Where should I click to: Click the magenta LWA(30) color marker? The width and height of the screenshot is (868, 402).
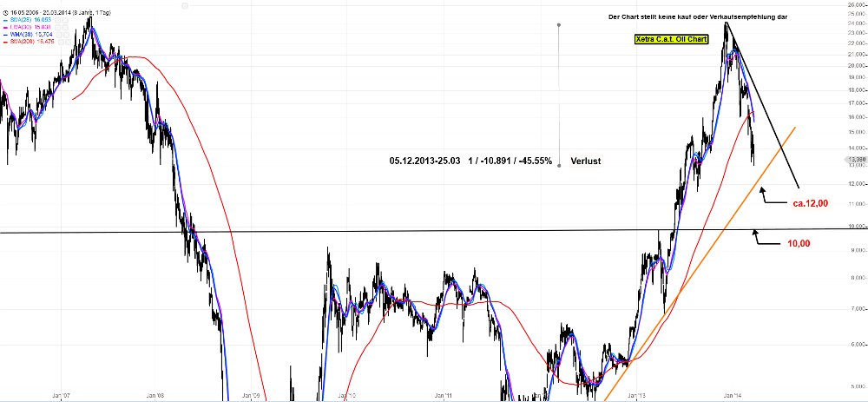(x=5, y=26)
